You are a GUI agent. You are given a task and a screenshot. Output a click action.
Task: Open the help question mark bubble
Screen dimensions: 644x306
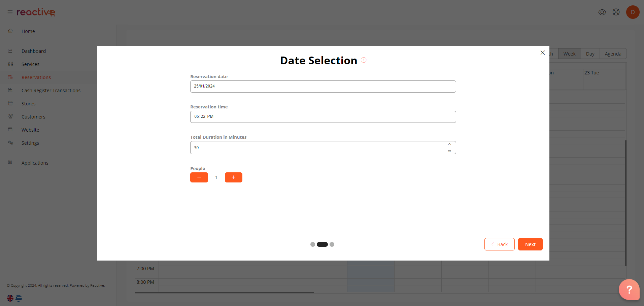[629, 289]
